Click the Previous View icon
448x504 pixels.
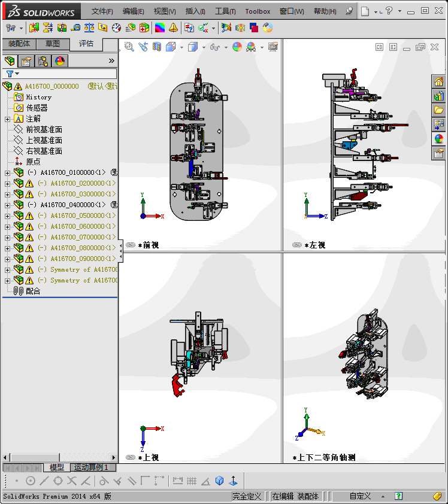143,47
